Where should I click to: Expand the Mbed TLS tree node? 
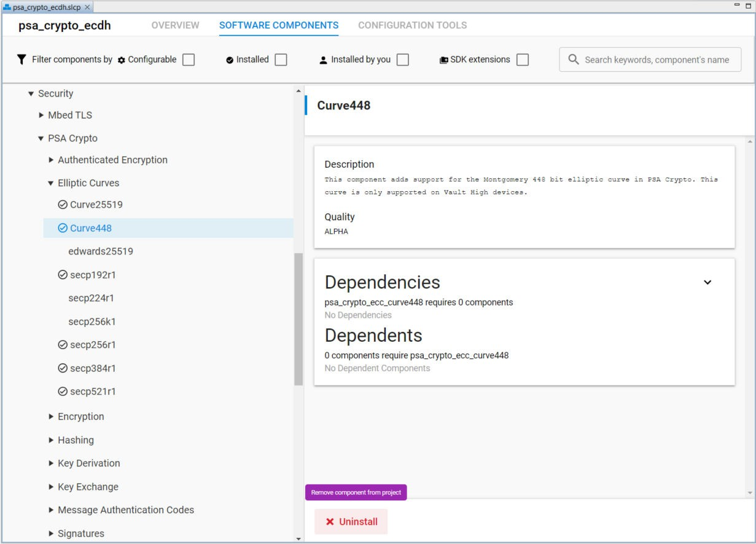(x=41, y=114)
